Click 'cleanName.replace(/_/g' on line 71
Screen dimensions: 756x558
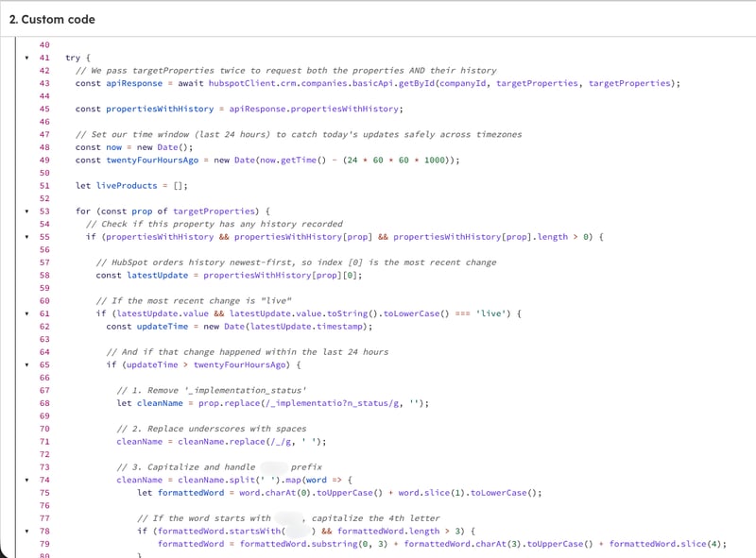(234, 442)
